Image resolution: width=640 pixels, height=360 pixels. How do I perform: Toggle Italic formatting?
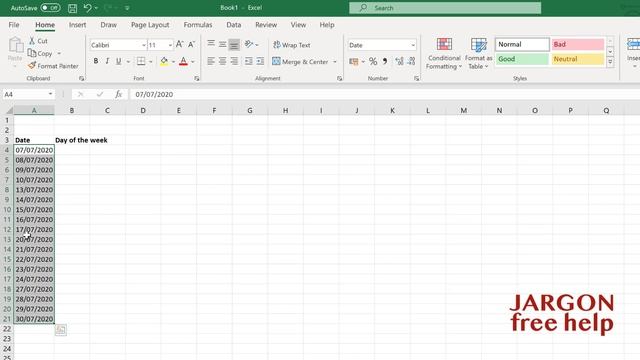107,61
